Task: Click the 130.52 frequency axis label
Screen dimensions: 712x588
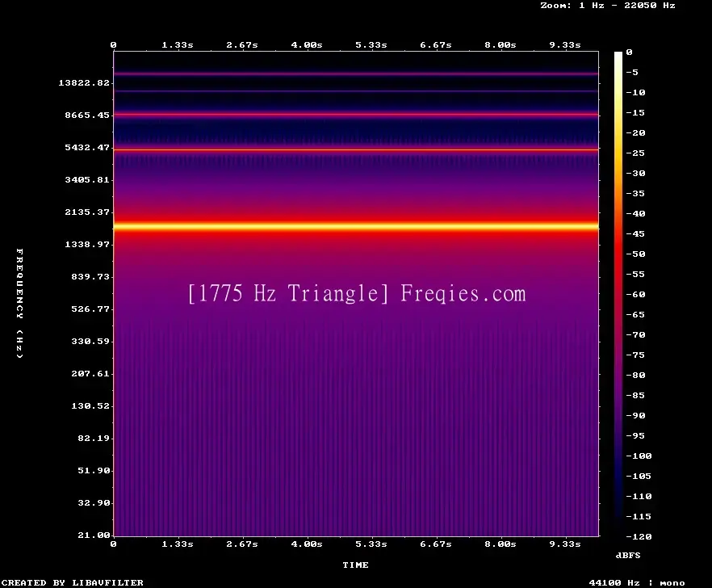Action: (x=90, y=405)
